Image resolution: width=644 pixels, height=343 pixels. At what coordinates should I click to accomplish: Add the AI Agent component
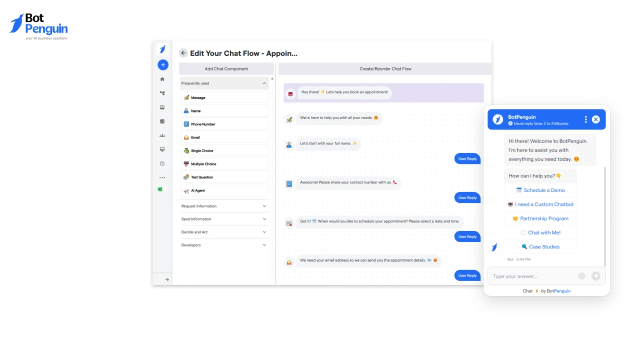point(224,190)
